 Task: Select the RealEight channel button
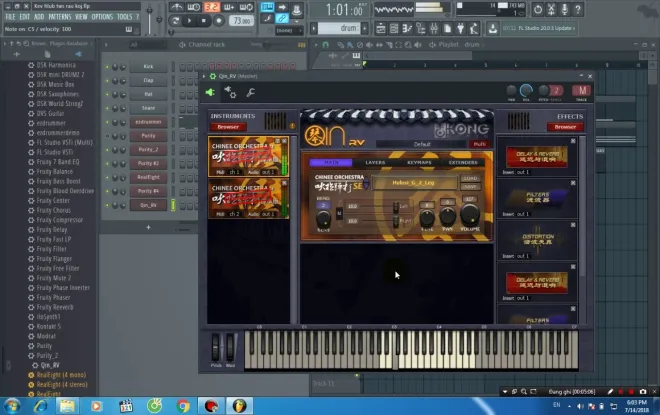pyautogui.click(x=148, y=177)
